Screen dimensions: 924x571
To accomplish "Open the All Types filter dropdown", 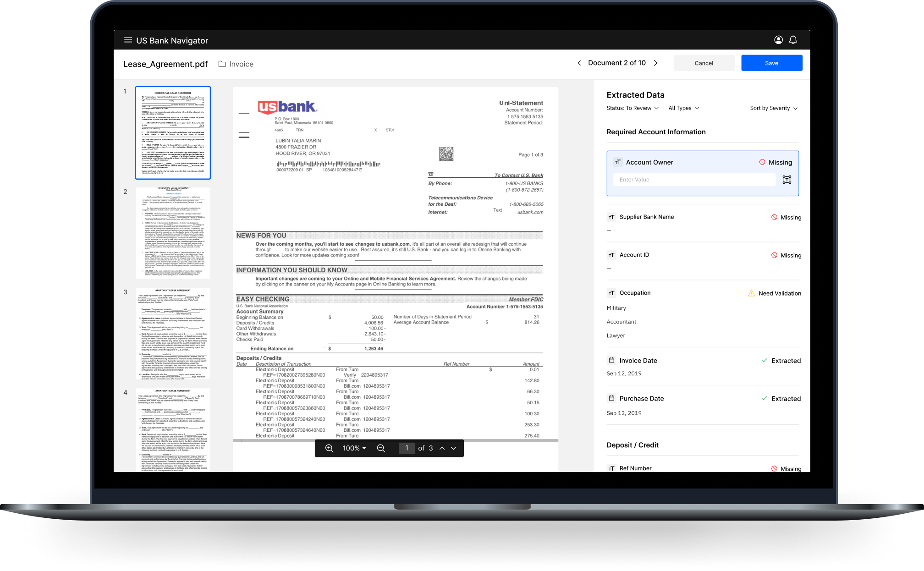I will 684,108.
